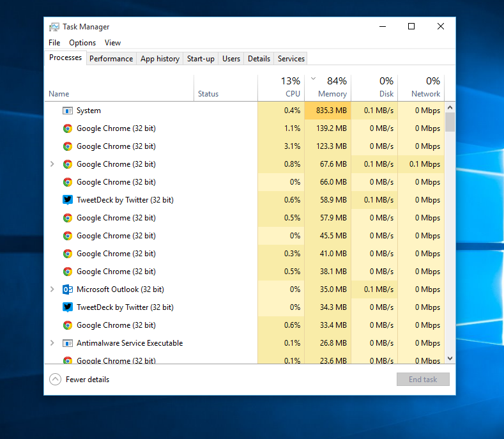This screenshot has width=504, height=439.
Task: Click the scrollbar down arrow
Action: (x=450, y=358)
